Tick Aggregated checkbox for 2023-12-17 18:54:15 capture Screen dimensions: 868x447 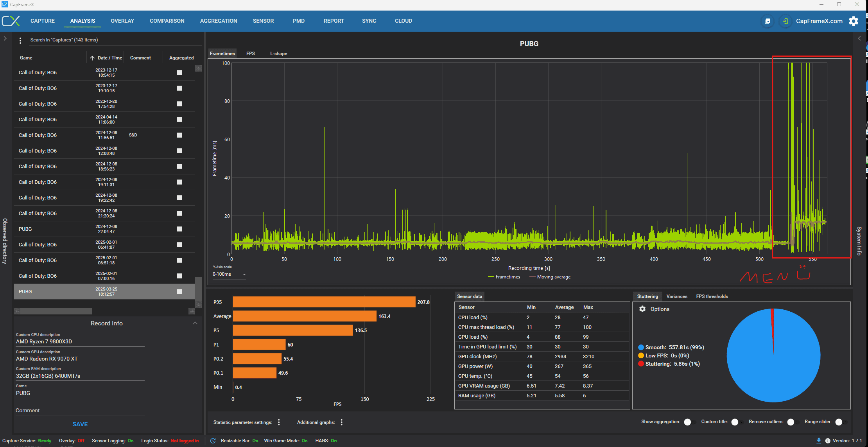(x=179, y=72)
